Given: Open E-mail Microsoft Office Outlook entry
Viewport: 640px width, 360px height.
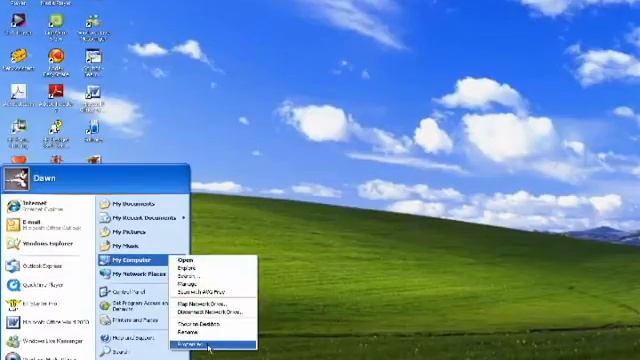Looking at the screenshot, I should 47,225.
